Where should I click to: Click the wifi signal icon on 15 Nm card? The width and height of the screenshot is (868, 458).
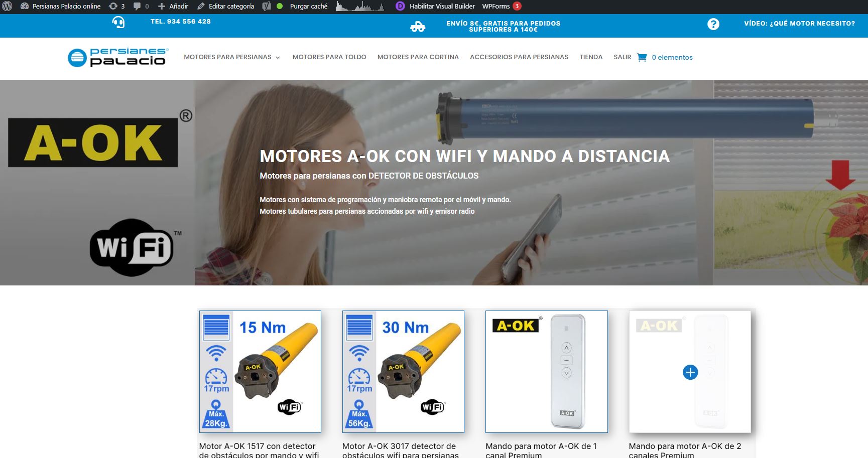pyautogui.click(x=216, y=353)
